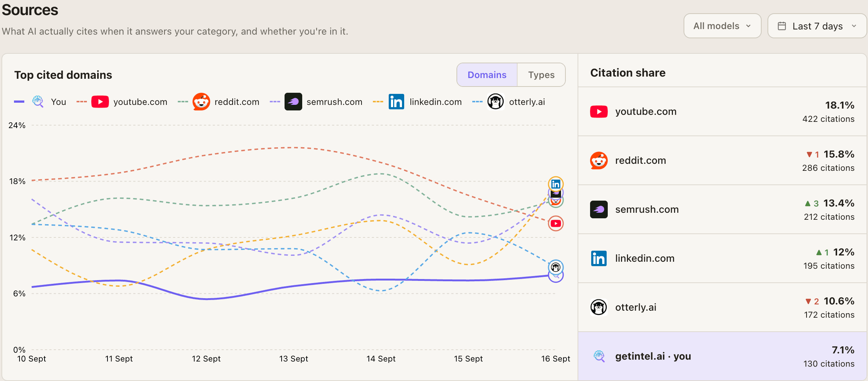Viewport: 868px width, 381px height.
Task: Click the Otterly icon in Citation share list
Action: (x=599, y=307)
